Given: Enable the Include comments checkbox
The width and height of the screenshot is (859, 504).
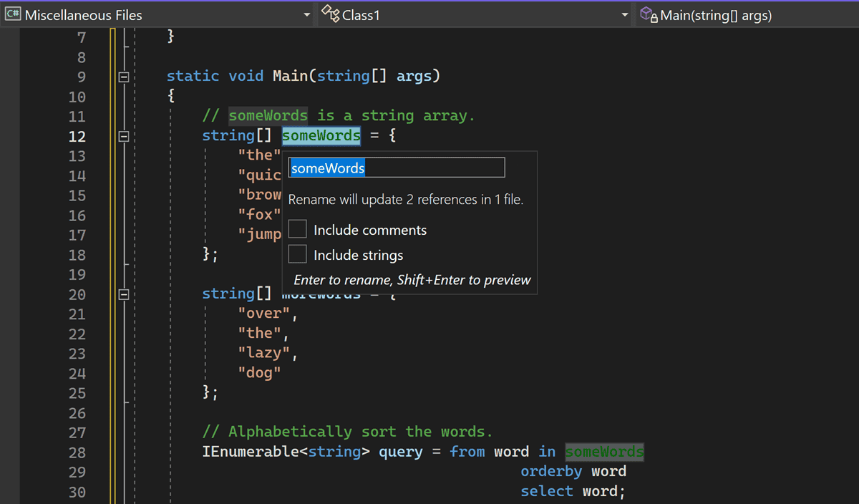Looking at the screenshot, I should coord(297,228).
